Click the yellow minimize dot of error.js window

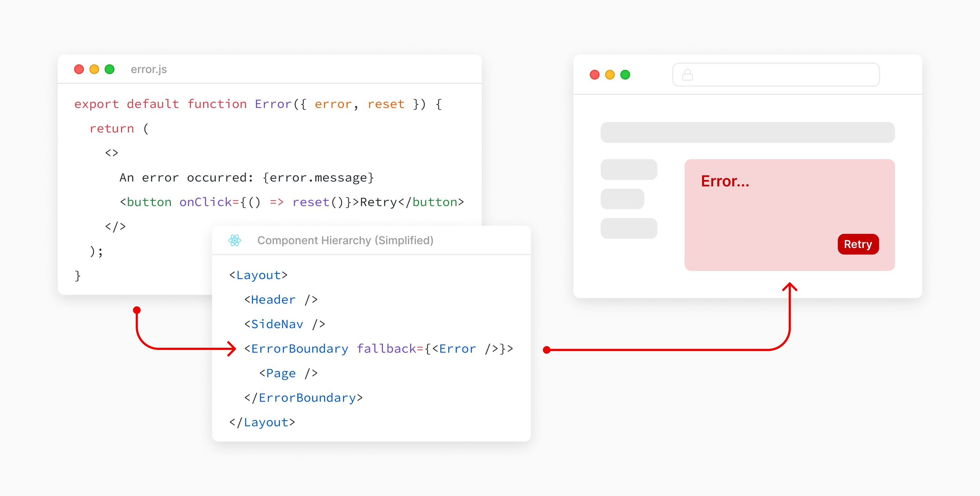[94, 69]
